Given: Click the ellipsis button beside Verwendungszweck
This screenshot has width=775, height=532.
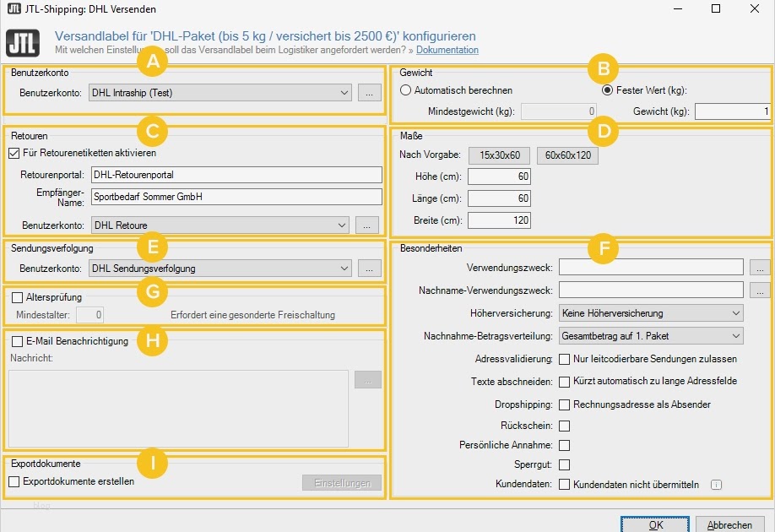Looking at the screenshot, I should [x=760, y=268].
